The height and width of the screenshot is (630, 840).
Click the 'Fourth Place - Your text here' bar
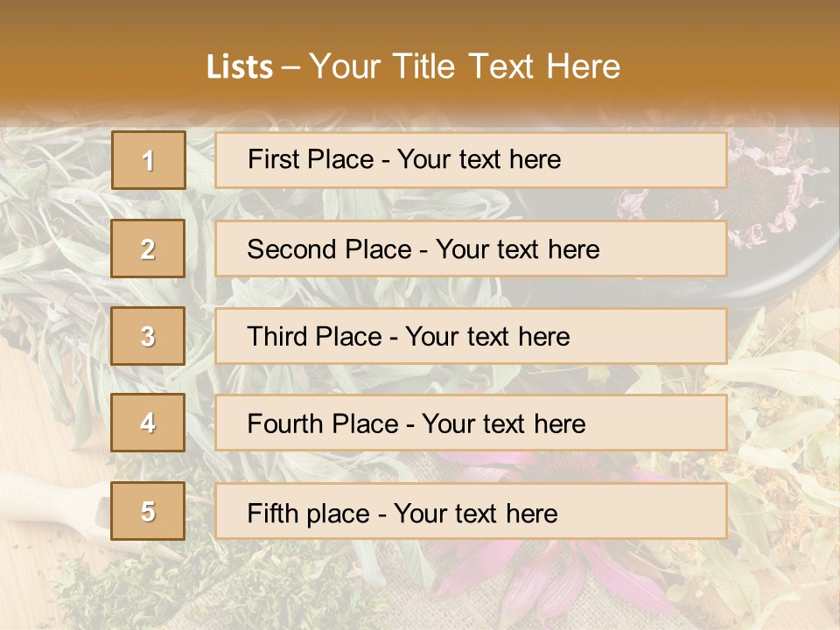coord(471,423)
